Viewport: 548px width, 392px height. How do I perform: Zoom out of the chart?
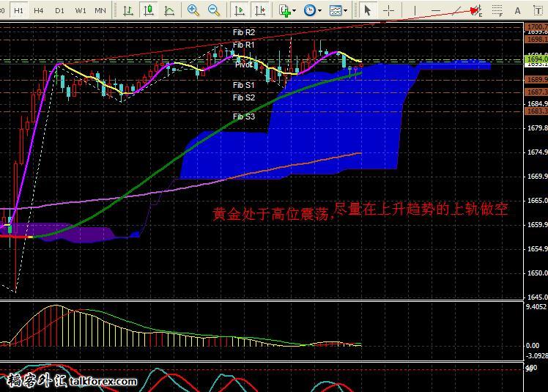point(214,10)
